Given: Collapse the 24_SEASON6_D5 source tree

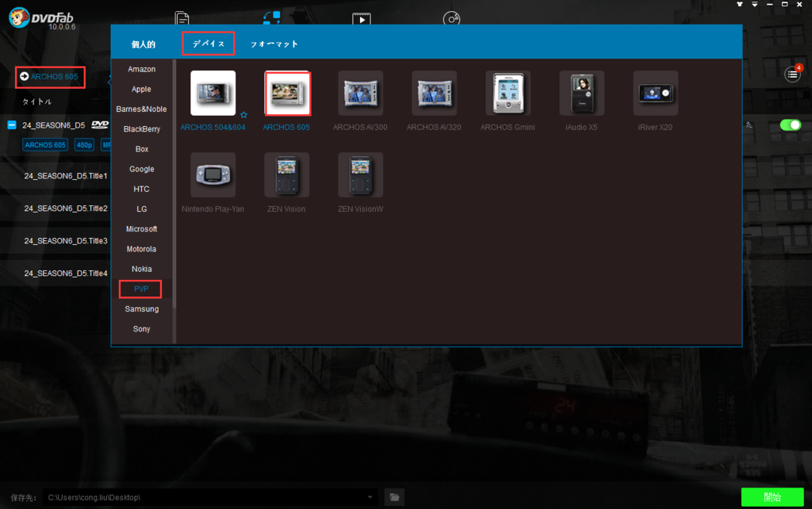Looking at the screenshot, I should 12,124.
